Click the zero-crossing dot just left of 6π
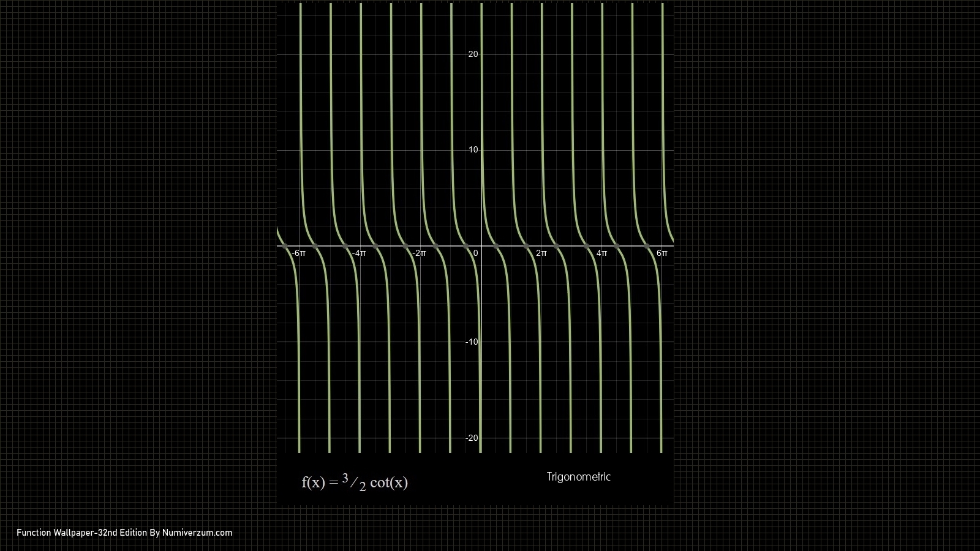 (647, 246)
